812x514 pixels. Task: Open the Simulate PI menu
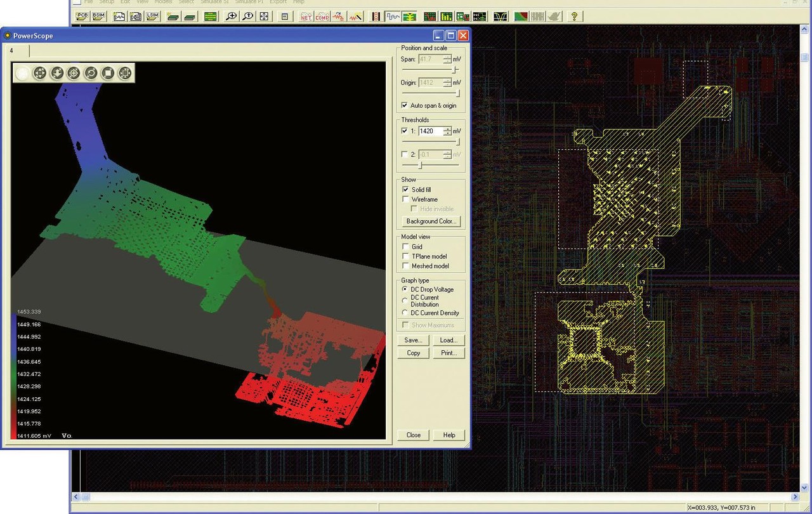pos(249,2)
